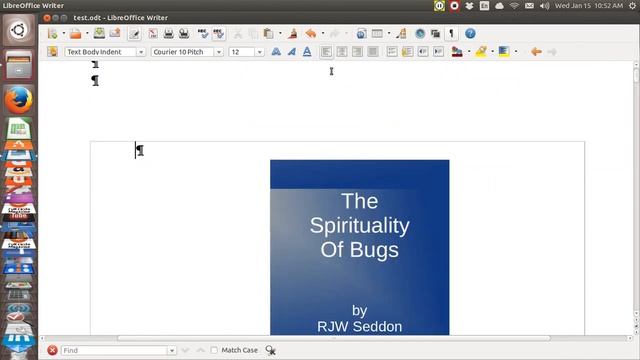Print the file directly

click(168, 33)
